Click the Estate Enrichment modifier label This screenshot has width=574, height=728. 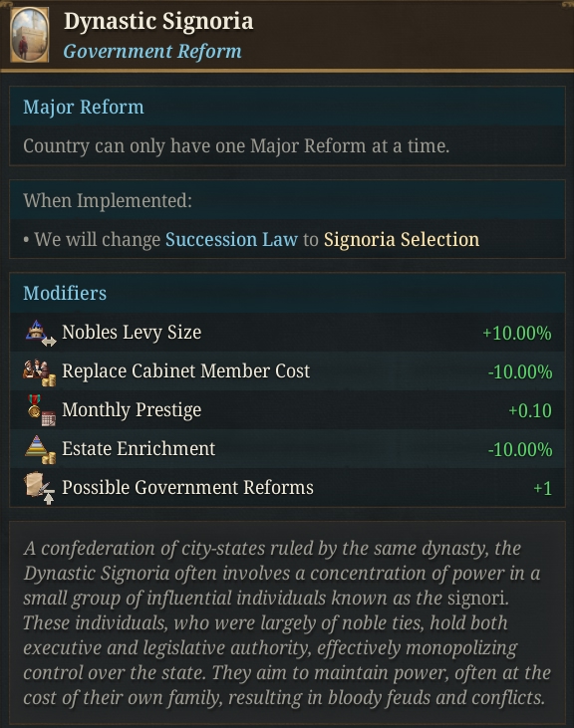coord(139,449)
